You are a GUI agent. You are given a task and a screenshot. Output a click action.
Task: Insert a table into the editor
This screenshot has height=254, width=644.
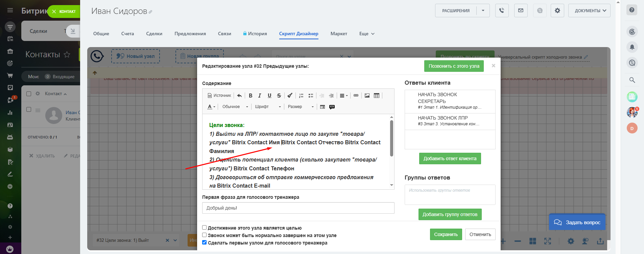(x=377, y=96)
